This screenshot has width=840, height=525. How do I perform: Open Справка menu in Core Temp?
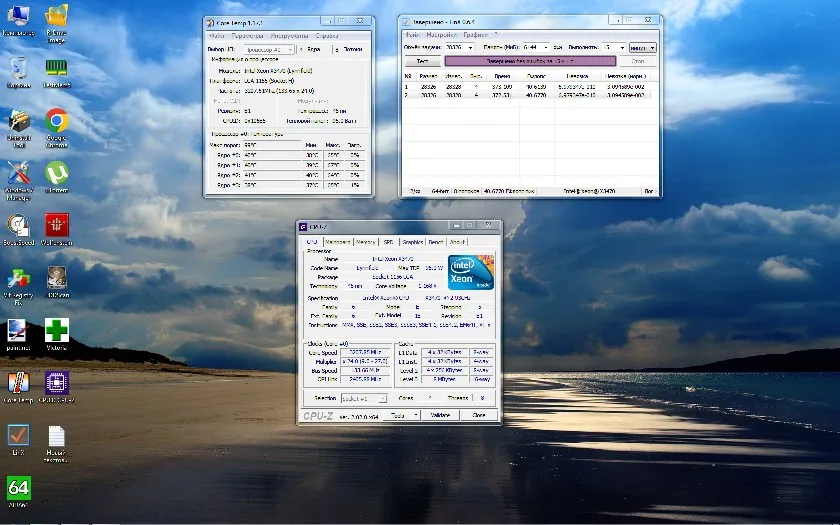pos(327,36)
